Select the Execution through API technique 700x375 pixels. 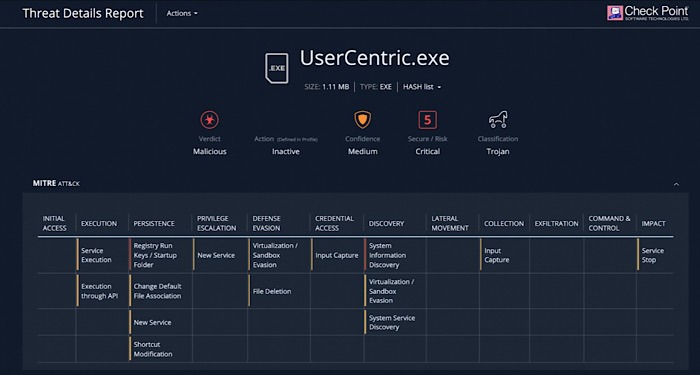pyautogui.click(x=100, y=291)
